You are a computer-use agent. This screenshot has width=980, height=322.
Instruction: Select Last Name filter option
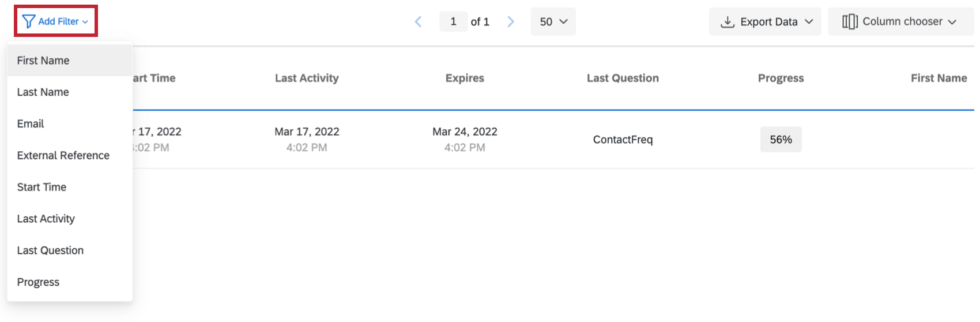click(x=43, y=92)
